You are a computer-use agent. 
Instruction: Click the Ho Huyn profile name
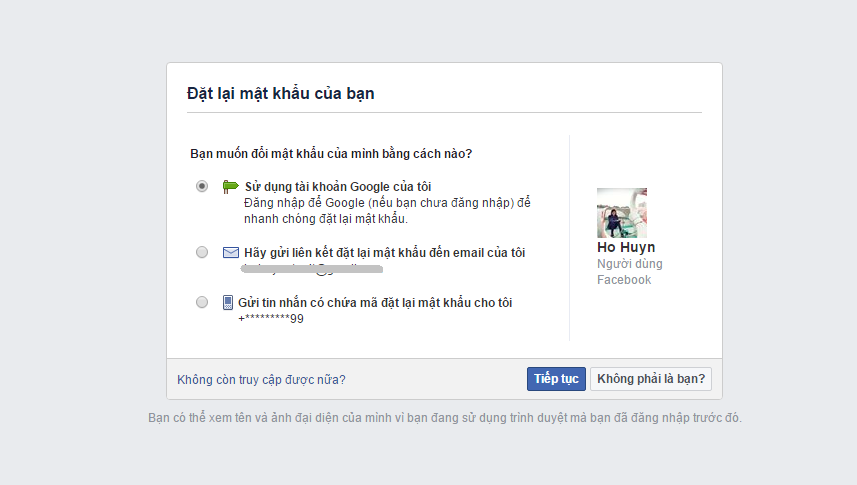[626, 247]
